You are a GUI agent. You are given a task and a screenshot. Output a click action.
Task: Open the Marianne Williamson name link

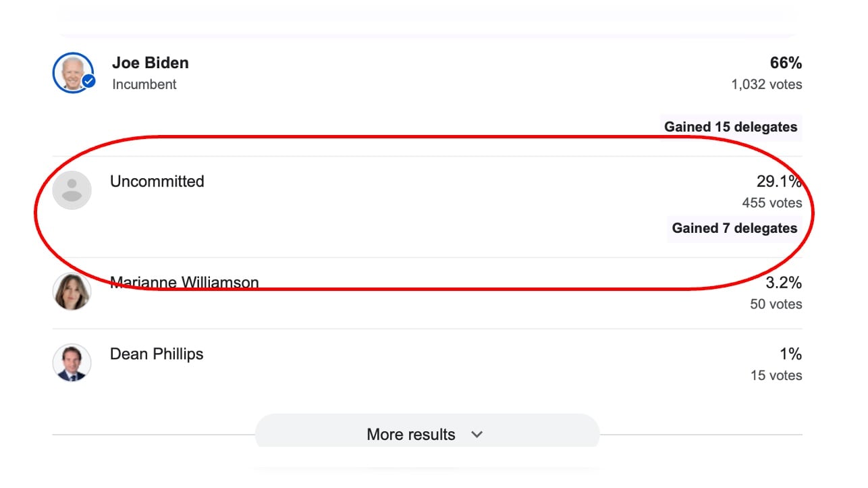pyautogui.click(x=184, y=283)
